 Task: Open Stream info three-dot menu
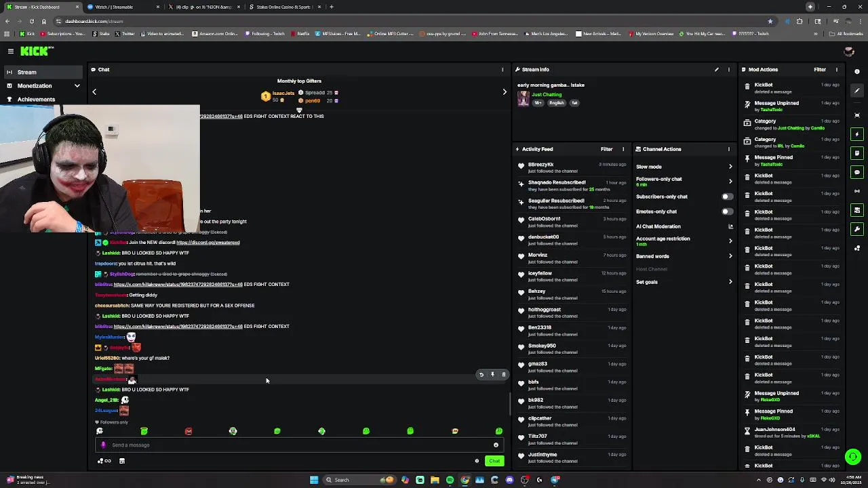pos(729,69)
